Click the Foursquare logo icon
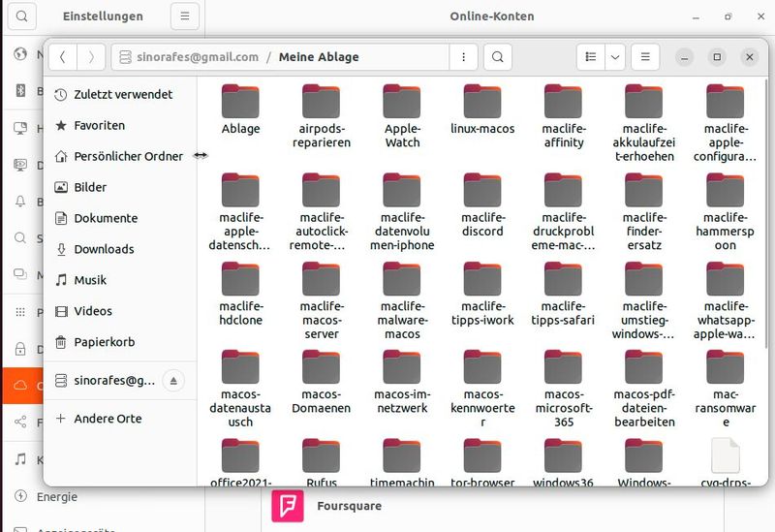 click(288, 506)
